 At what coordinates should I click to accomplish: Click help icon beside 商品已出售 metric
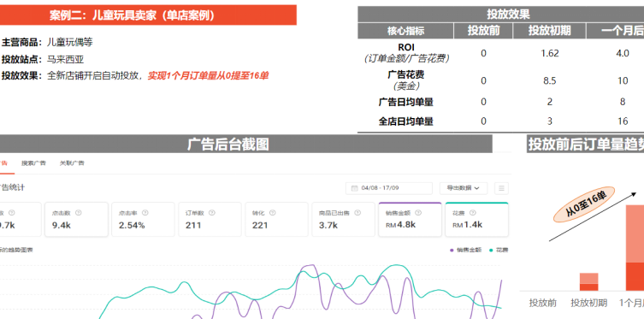tap(357, 213)
